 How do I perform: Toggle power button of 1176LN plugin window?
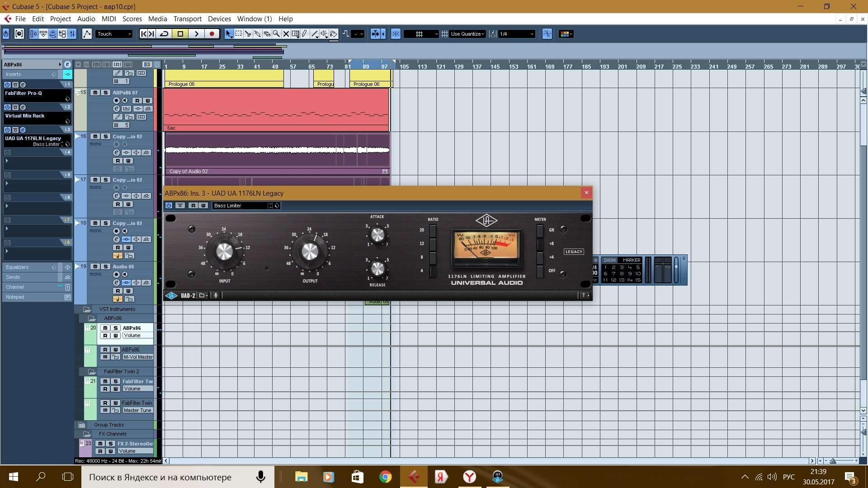point(169,206)
